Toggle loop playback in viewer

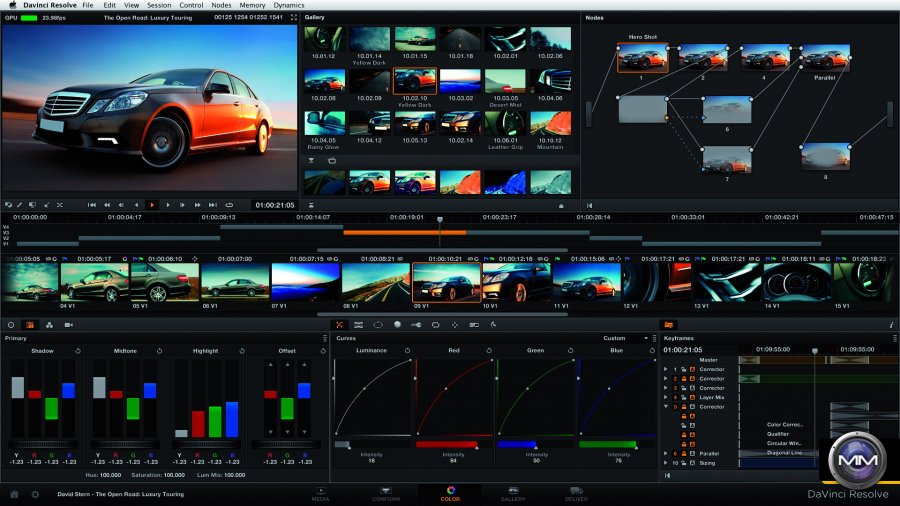point(229,205)
